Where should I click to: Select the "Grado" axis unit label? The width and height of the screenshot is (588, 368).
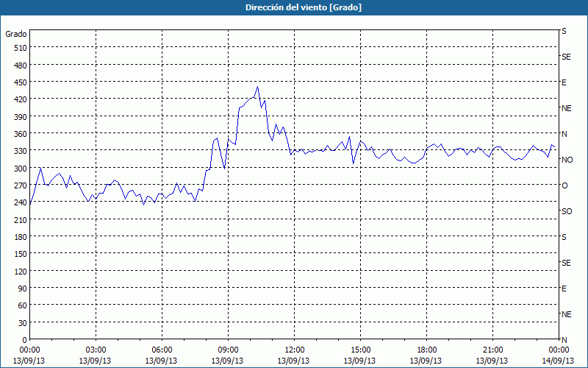click(16, 34)
